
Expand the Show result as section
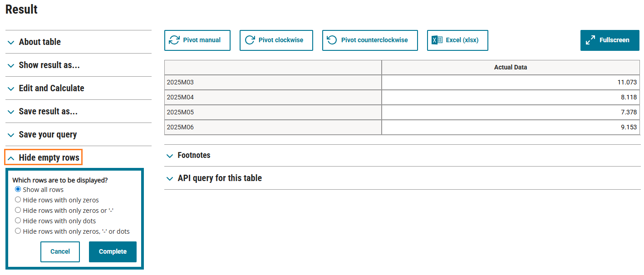click(49, 65)
